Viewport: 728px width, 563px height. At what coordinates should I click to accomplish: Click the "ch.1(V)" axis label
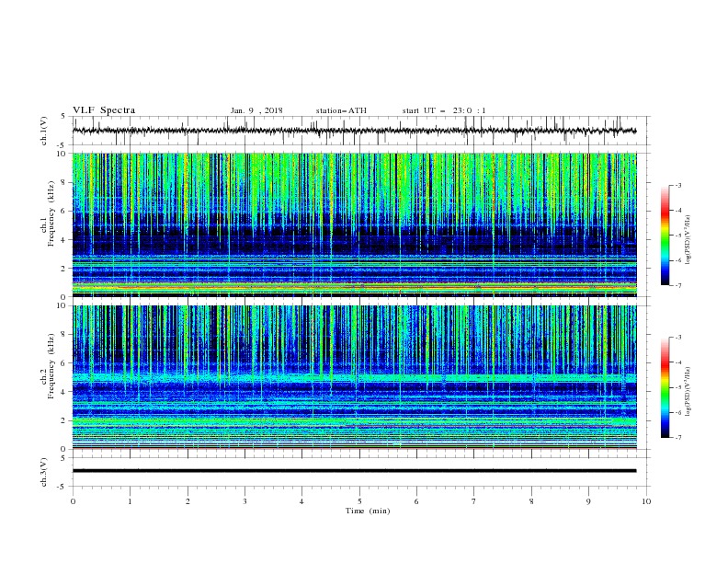[44, 131]
